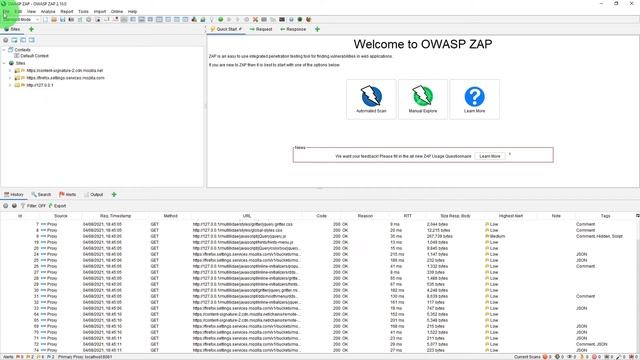This screenshot has height=360, width=640.
Task: Click the options gear toolbar icon
Action: [89, 20]
